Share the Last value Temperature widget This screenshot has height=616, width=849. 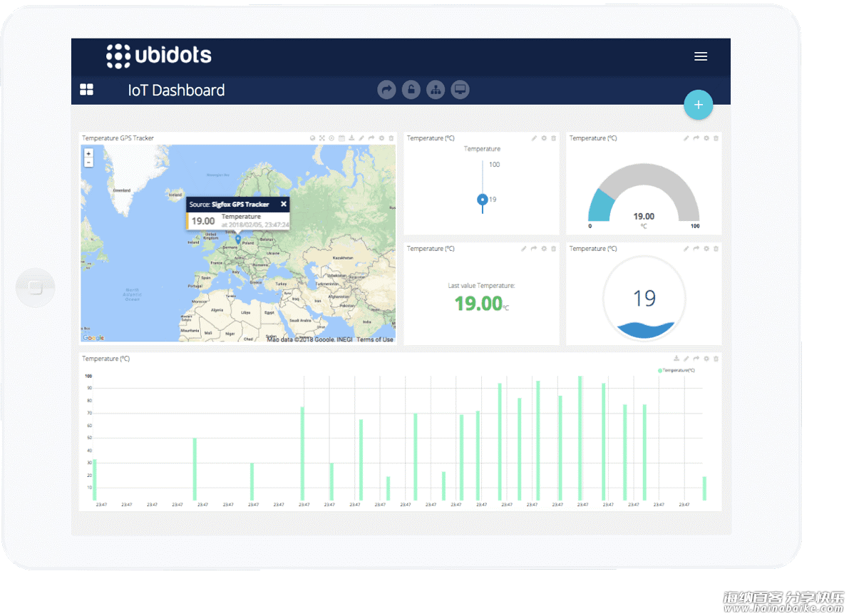coord(534,249)
